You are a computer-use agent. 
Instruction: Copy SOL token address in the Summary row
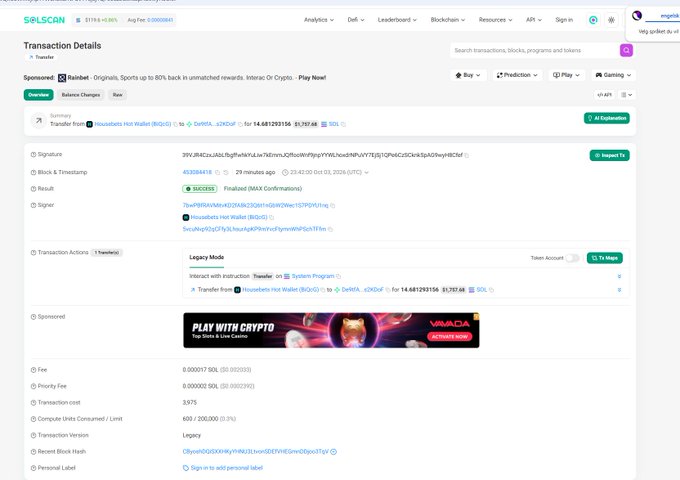(x=343, y=124)
